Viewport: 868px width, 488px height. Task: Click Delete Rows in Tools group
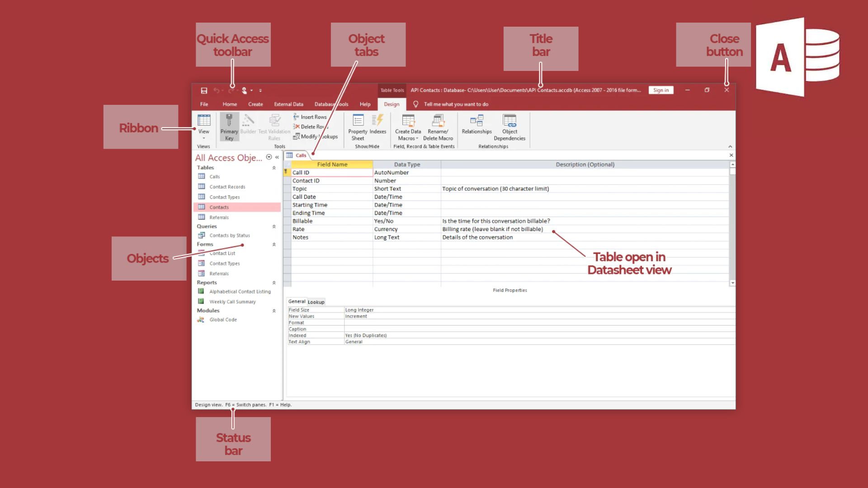(x=310, y=127)
